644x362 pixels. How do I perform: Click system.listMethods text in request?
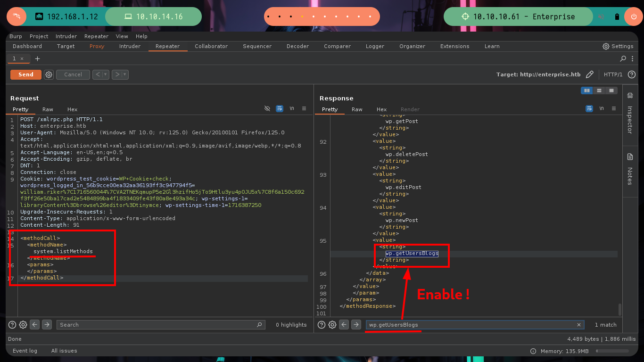pyautogui.click(x=63, y=251)
